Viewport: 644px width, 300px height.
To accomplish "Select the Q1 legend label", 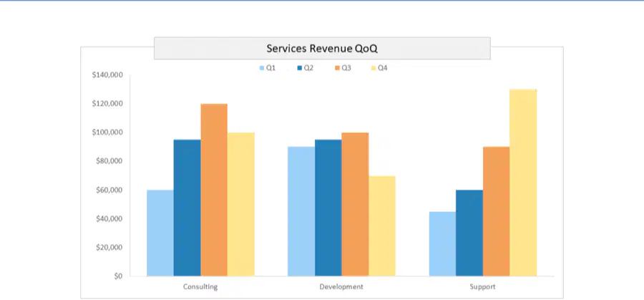I will 270,68.
